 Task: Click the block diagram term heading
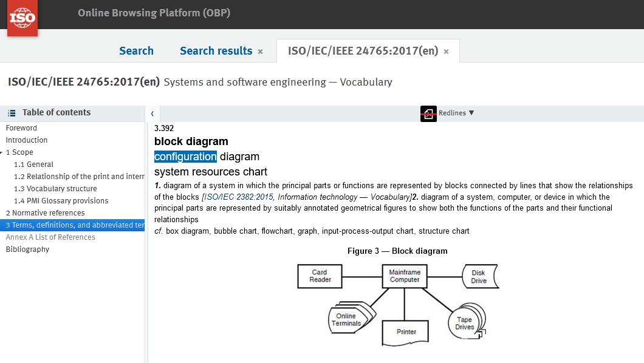coord(191,141)
